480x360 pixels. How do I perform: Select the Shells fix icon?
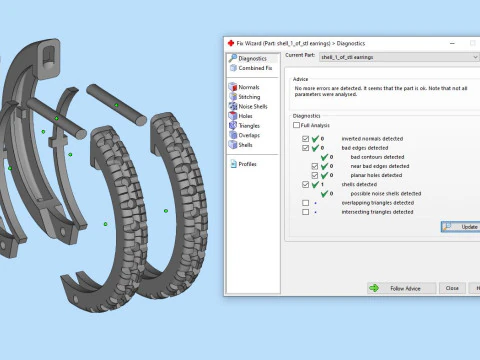click(233, 145)
